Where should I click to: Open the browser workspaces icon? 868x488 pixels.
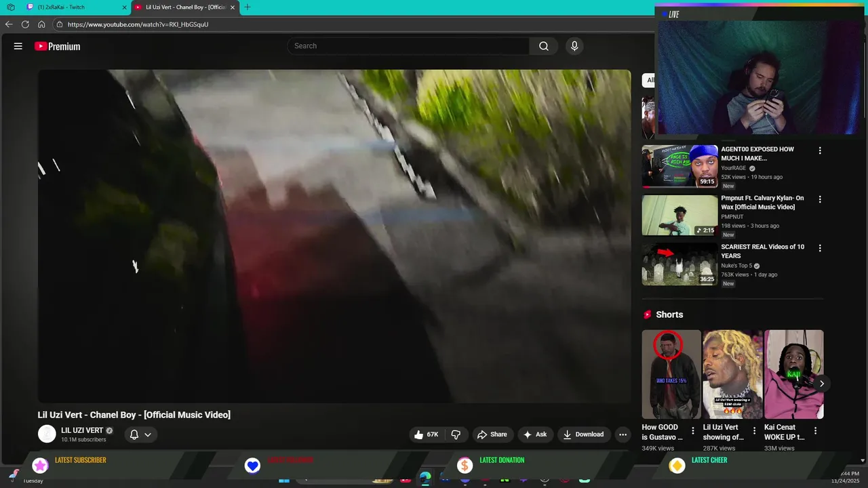11,7
